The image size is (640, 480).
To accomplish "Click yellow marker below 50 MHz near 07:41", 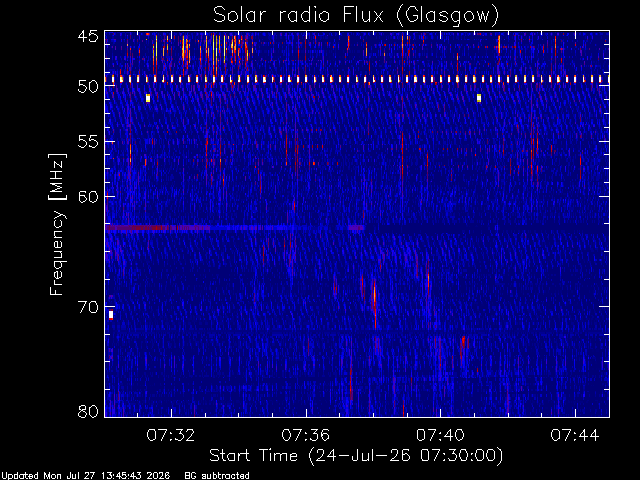I will (479, 98).
